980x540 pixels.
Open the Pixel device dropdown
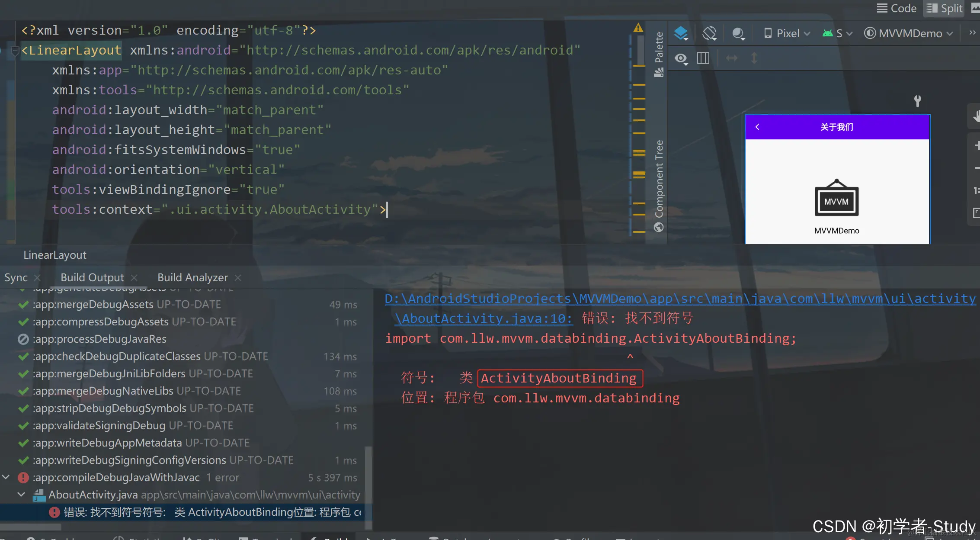click(x=787, y=33)
